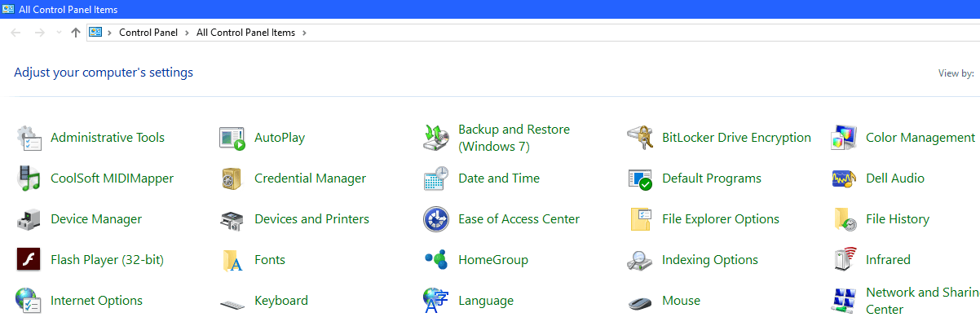The height and width of the screenshot is (326, 980).
Task: Open the Color Management monitor icon
Action: (x=844, y=138)
